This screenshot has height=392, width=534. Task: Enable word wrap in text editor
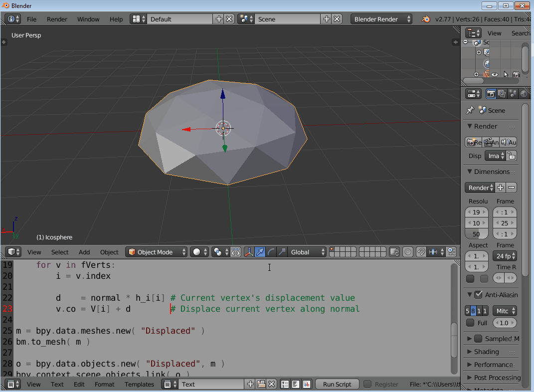296,384
